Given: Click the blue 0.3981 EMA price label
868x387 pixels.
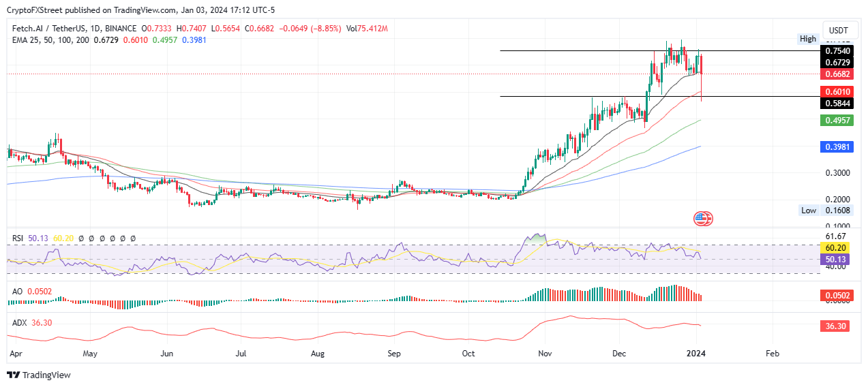Looking at the screenshot, I should coord(837,146).
